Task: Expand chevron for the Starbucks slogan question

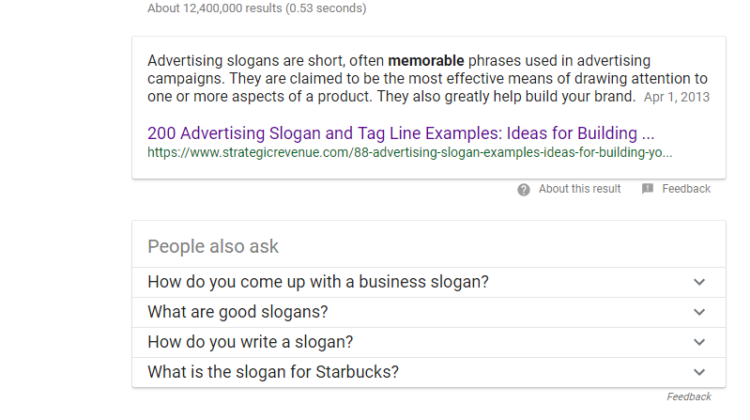Action: pos(699,372)
